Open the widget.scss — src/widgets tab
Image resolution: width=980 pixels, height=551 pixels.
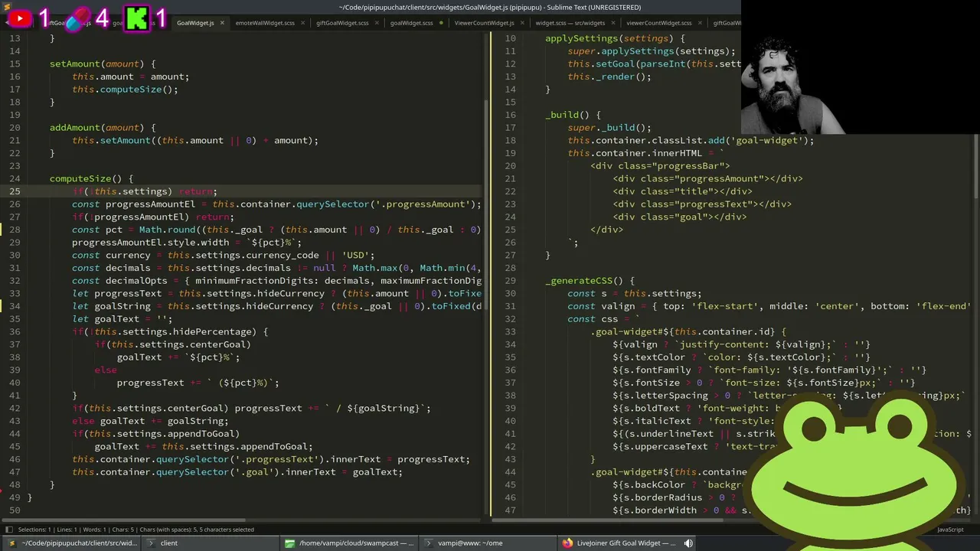(x=570, y=23)
